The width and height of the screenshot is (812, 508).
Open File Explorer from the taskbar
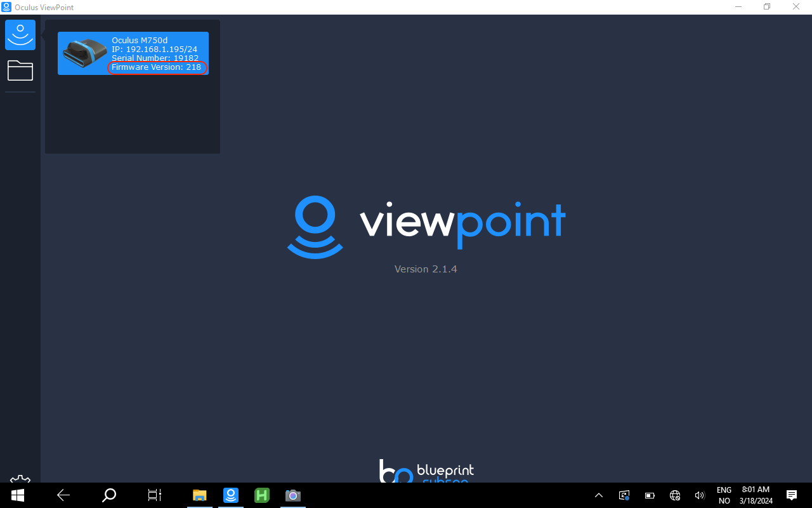[200, 495]
